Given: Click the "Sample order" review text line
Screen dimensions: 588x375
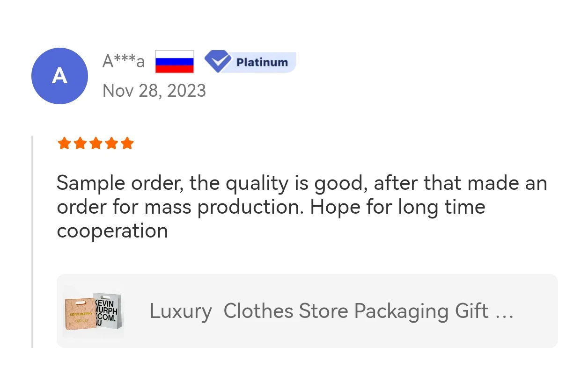Looking at the screenshot, I should [x=301, y=183].
